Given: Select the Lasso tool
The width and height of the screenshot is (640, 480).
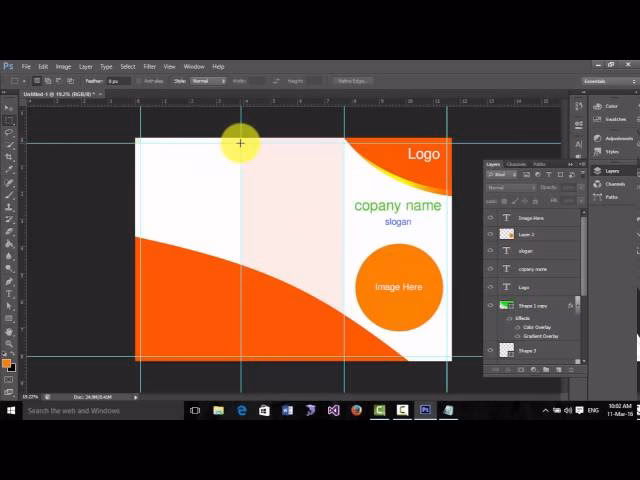Looking at the screenshot, I should (x=9, y=132).
